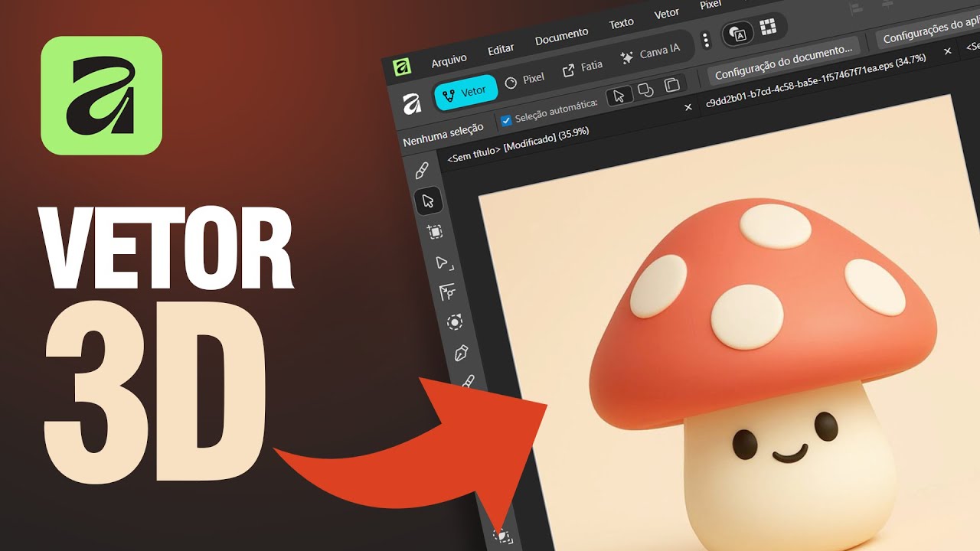Click the dashed-square icon at tools panel bottom
The image size is (980, 551).
pos(502,536)
